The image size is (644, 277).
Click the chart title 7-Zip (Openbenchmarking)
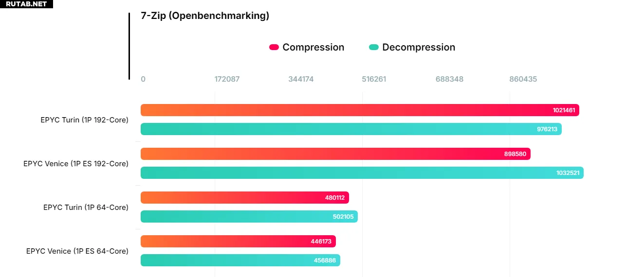(205, 16)
